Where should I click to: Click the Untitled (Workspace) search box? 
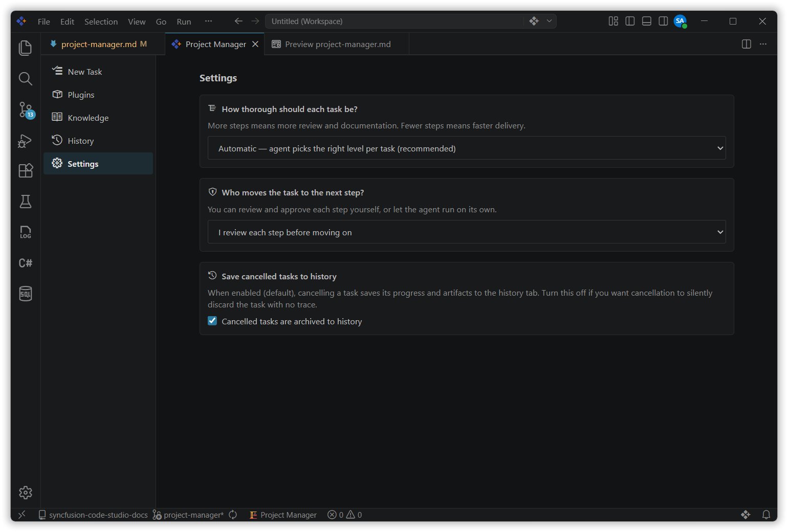click(x=394, y=21)
